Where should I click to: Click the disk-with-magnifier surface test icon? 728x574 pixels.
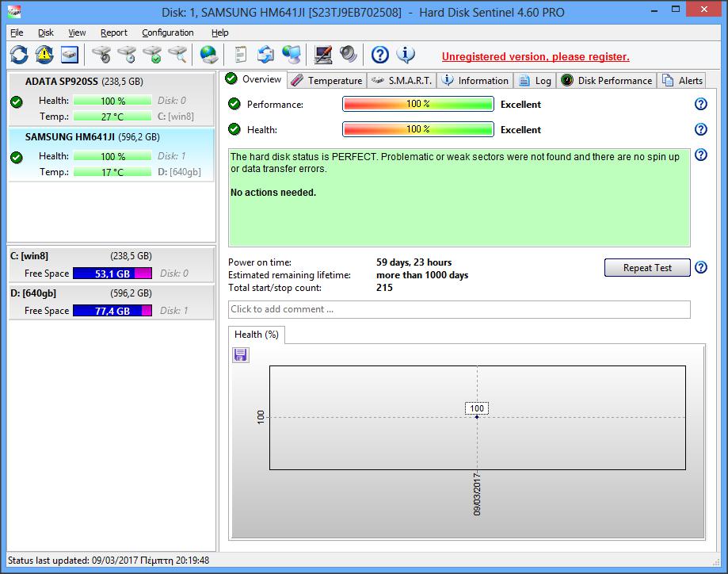point(177,55)
